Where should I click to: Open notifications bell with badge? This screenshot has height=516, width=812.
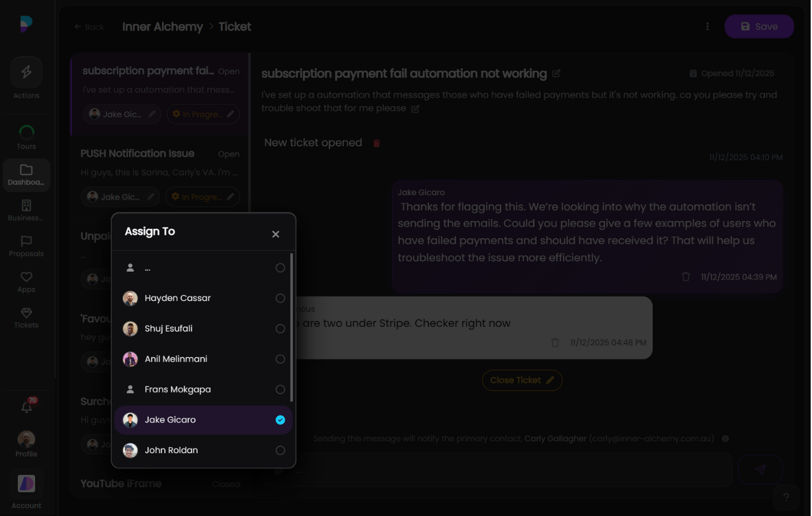click(26, 407)
